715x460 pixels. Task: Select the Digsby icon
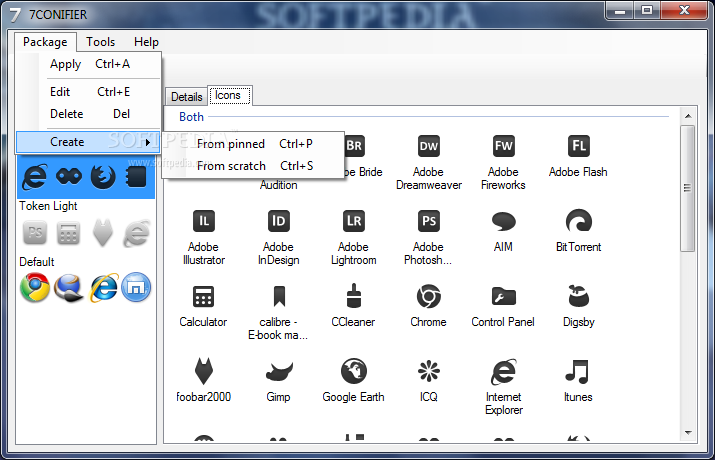(x=579, y=296)
